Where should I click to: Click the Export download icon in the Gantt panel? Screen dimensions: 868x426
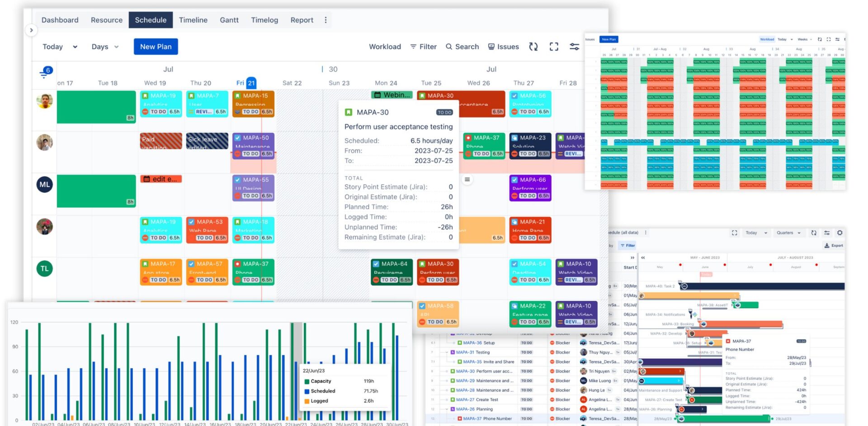pos(826,245)
